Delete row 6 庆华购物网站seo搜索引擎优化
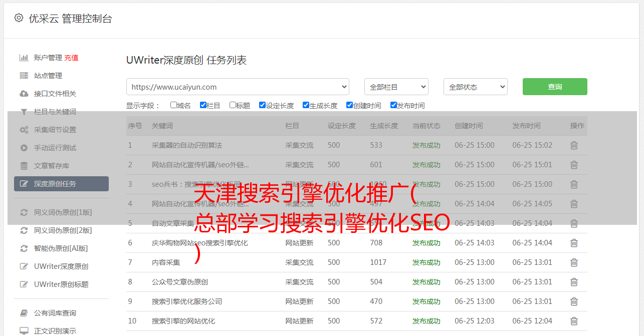This screenshot has height=336, width=644. click(x=574, y=243)
